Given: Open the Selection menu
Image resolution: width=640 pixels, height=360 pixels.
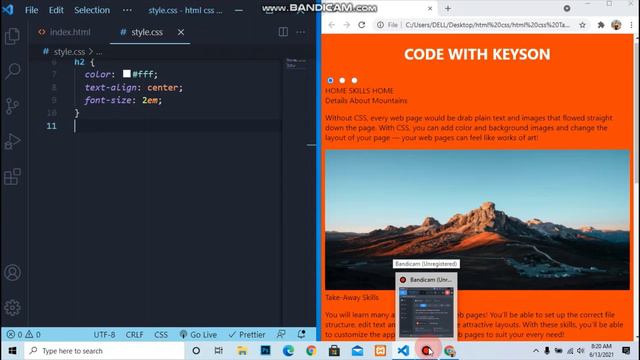Looking at the screenshot, I should (92, 10).
